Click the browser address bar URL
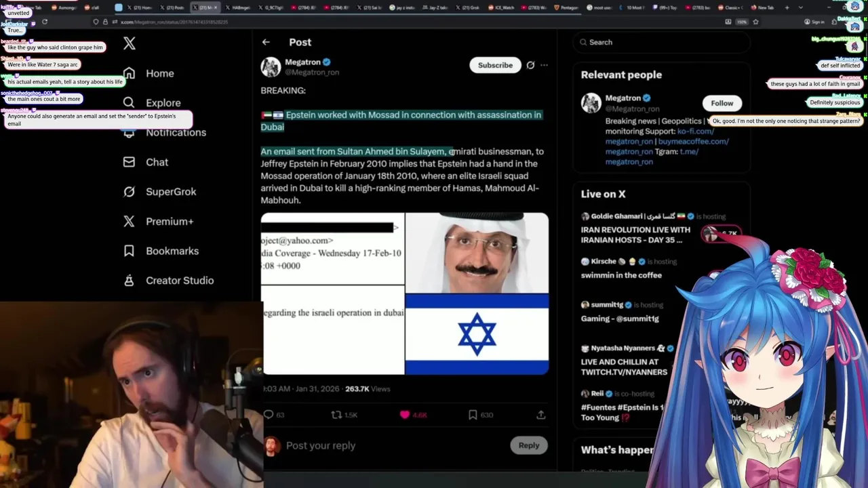This screenshot has width=868, height=488. [174, 22]
